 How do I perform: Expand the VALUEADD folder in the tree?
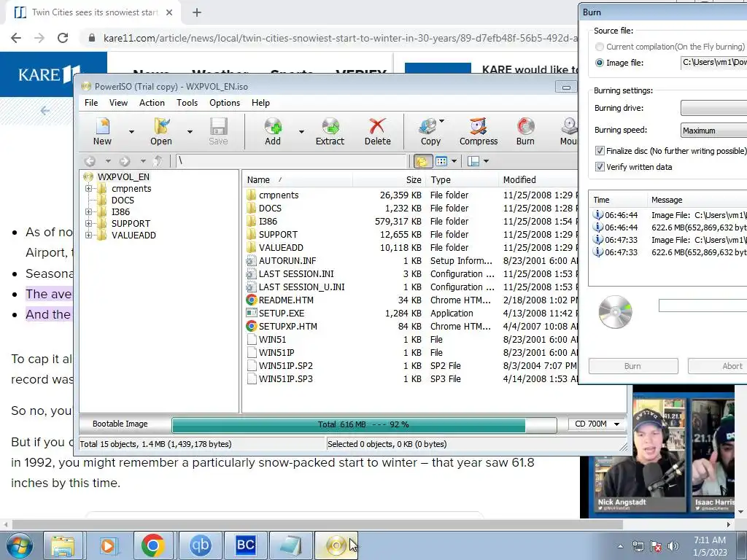point(88,236)
